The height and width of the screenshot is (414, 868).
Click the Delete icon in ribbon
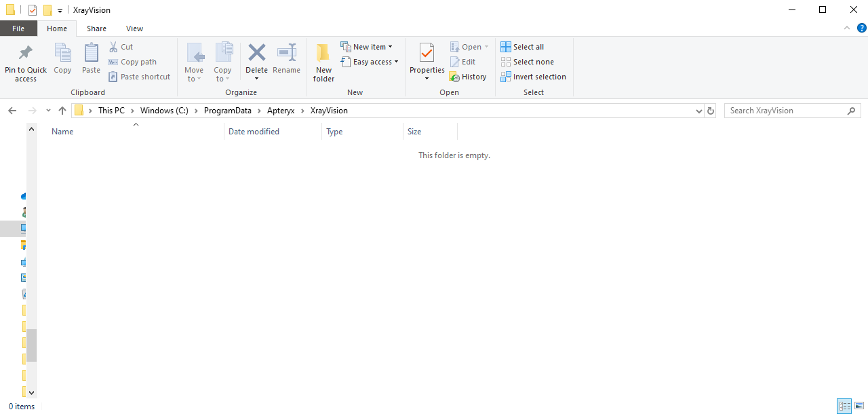256,54
